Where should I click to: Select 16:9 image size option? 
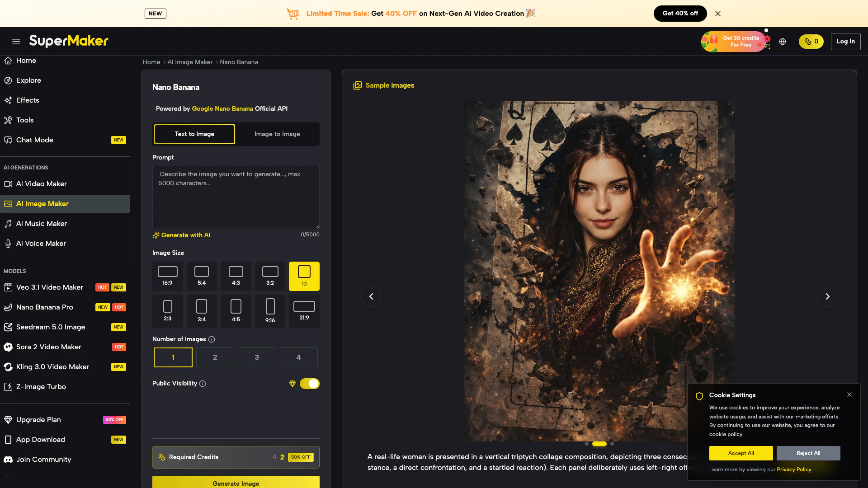(x=167, y=276)
